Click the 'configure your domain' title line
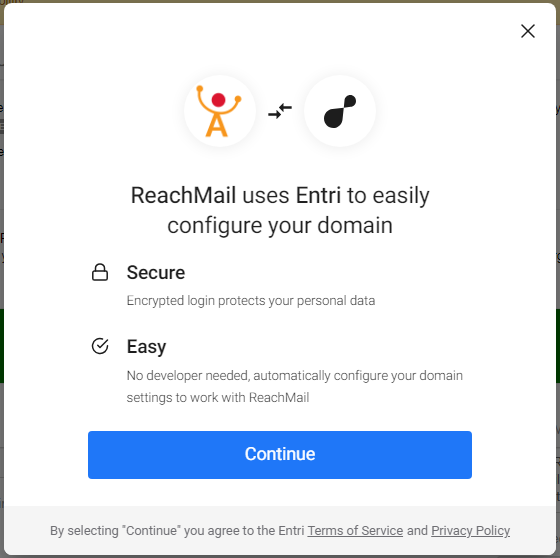Viewport: 560px width, 558px height. [280, 225]
